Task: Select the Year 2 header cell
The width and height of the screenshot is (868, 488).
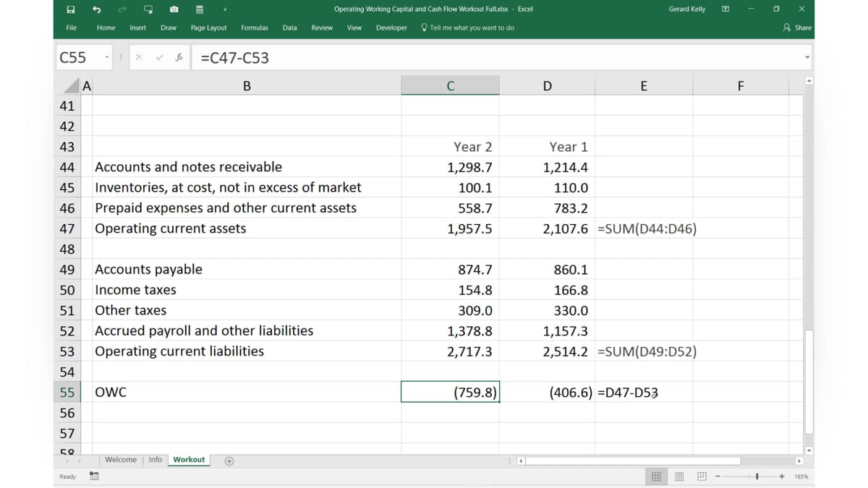Action: click(450, 147)
